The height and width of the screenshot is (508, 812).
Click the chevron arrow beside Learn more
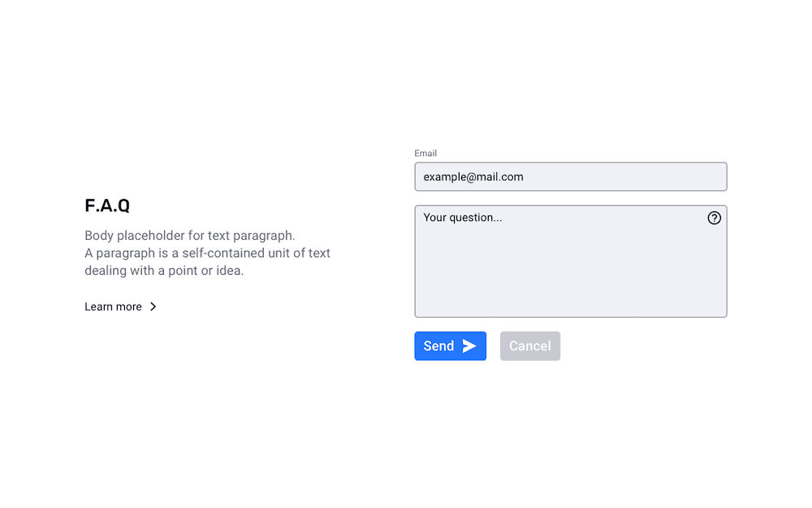pyautogui.click(x=153, y=306)
